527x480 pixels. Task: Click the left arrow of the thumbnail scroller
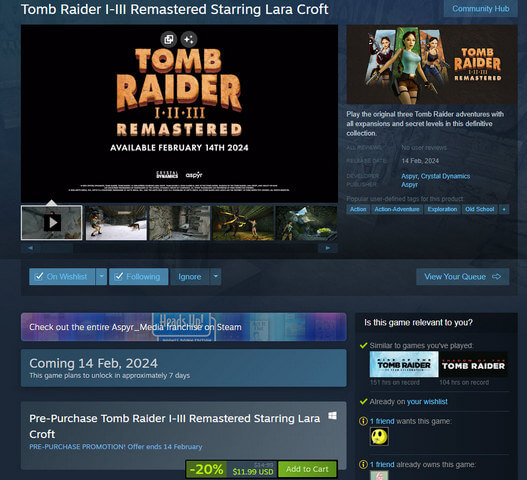(30, 248)
